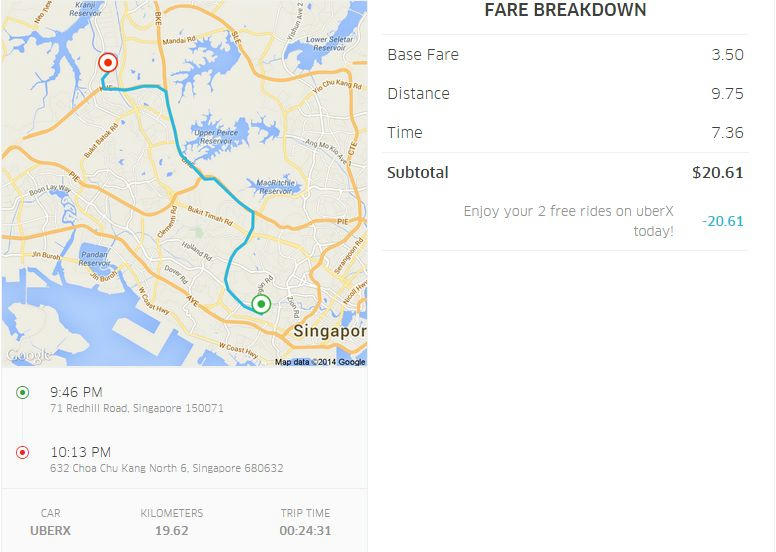Image resolution: width=776 pixels, height=552 pixels.
Task: Click the Distance fare value 9.75
Action: (728, 94)
